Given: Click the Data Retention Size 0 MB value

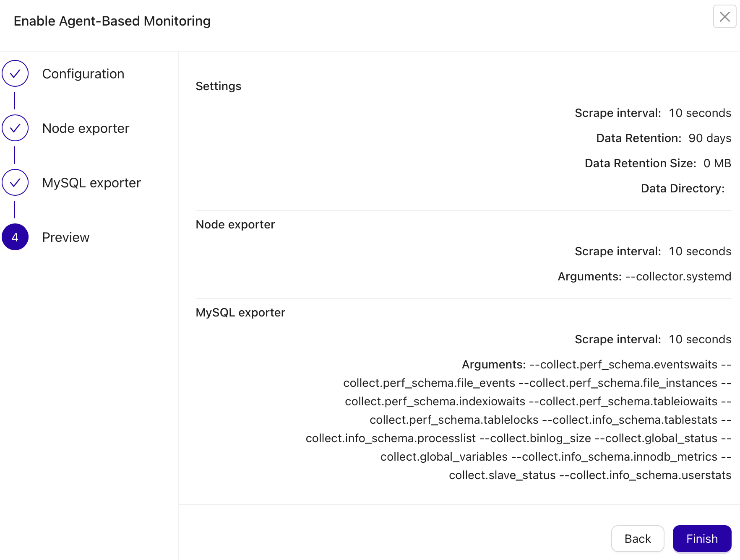Looking at the screenshot, I should coord(717,163).
